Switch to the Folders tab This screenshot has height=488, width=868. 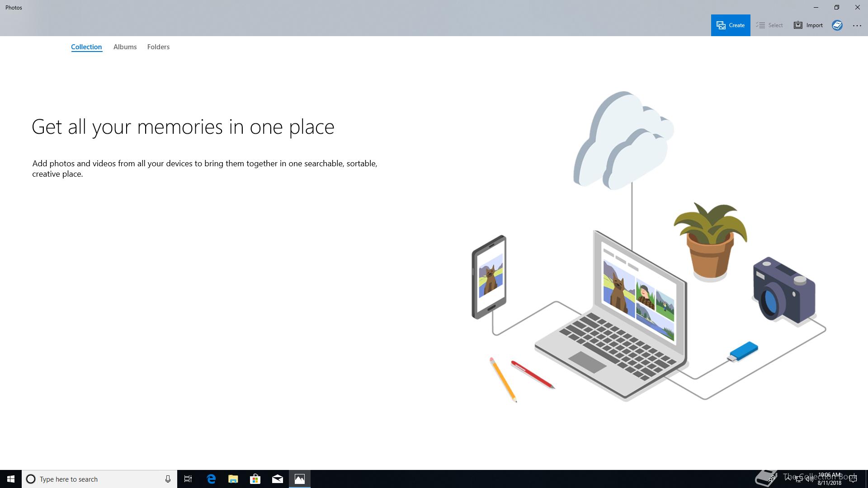(x=158, y=47)
